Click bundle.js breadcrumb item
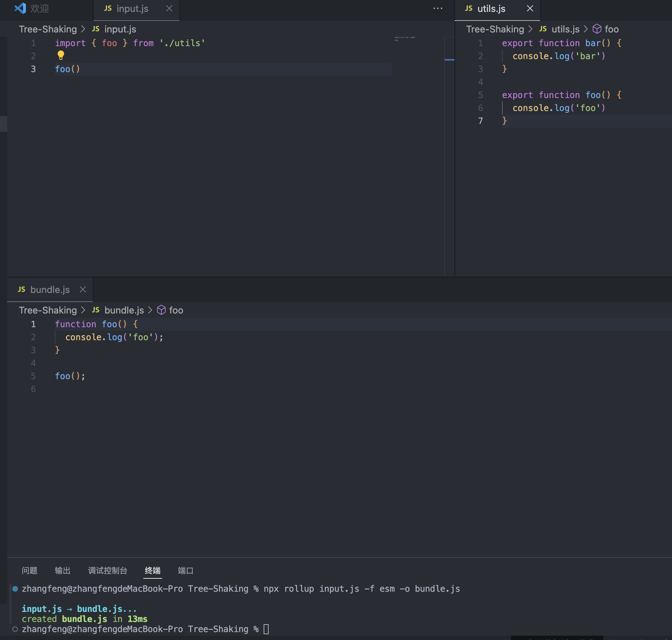The height and width of the screenshot is (640, 672). click(x=124, y=310)
